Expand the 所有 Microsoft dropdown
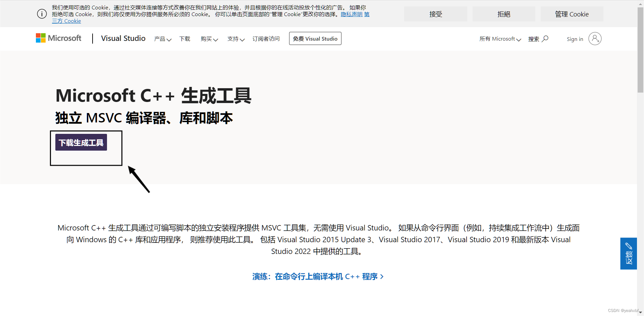 [x=500, y=39]
